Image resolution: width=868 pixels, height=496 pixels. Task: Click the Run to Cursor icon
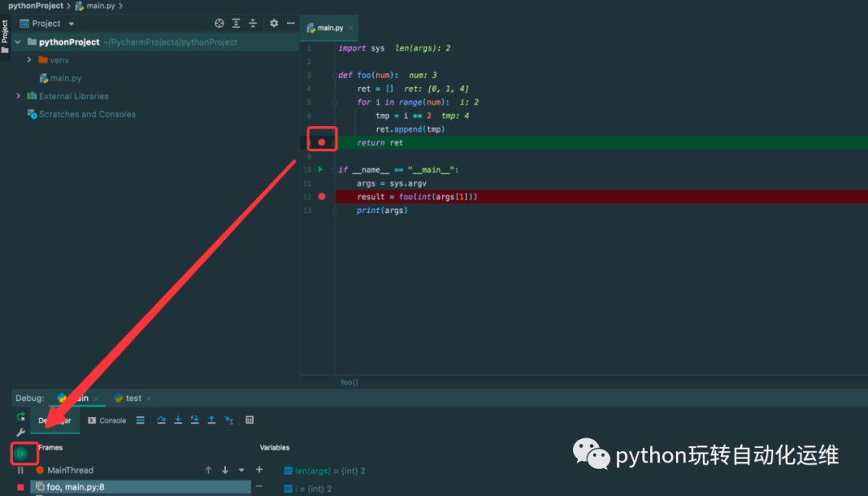tap(228, 420)
